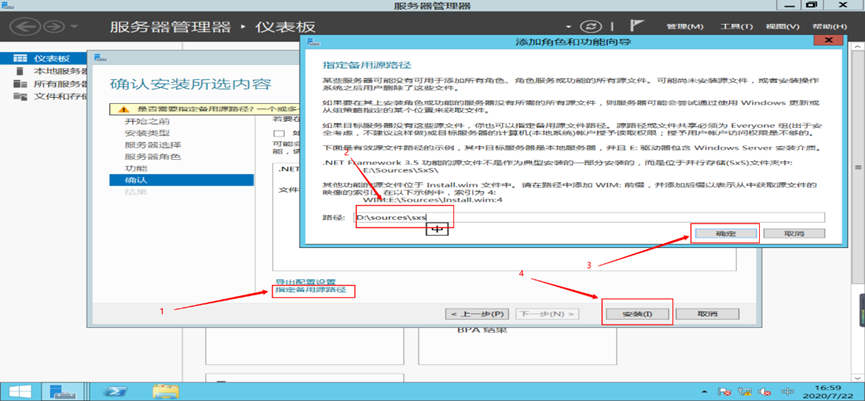This screenshot has height=401, width=865.
Task: Click the 安装(I) button
Action: coord(637,313)
